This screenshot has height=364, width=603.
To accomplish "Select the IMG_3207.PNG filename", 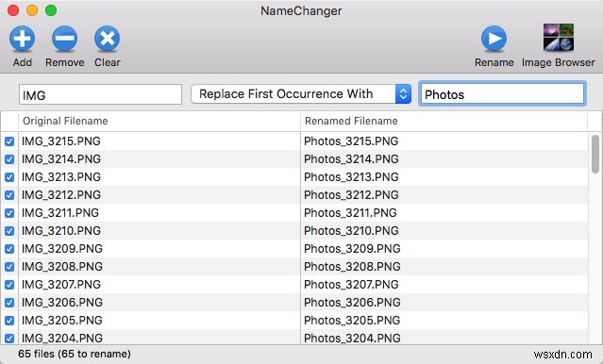I will [61, 285].
